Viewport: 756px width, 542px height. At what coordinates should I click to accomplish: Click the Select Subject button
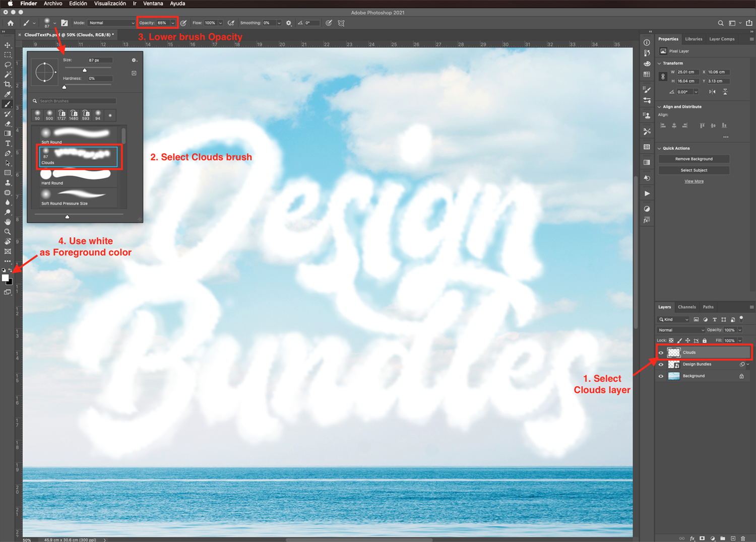point(694,170)
